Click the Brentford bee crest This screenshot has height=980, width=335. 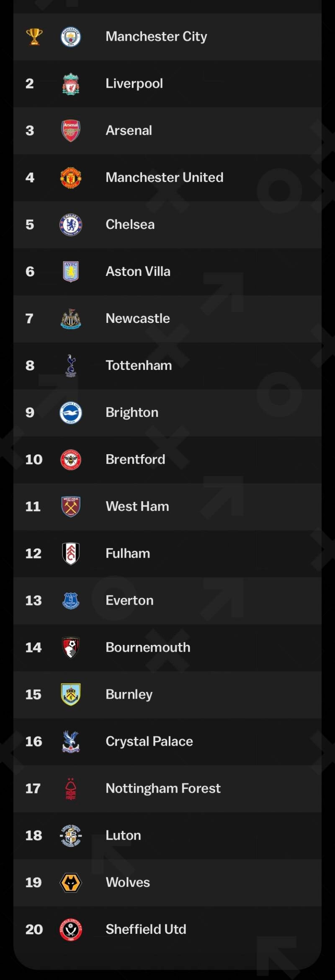[x=71, y=460]
